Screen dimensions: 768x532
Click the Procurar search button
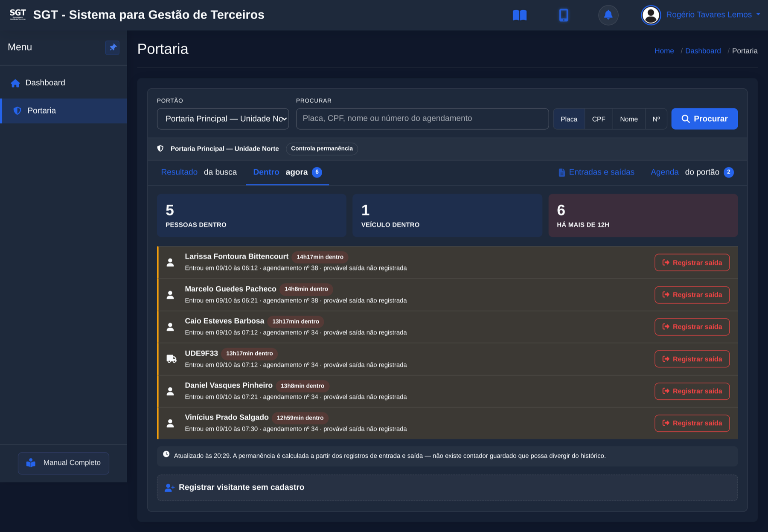pyautogui.click(x=704, y=119)
